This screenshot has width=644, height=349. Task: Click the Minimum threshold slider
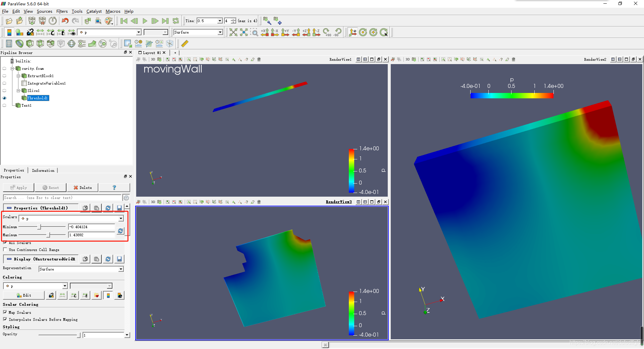(40, 227)
